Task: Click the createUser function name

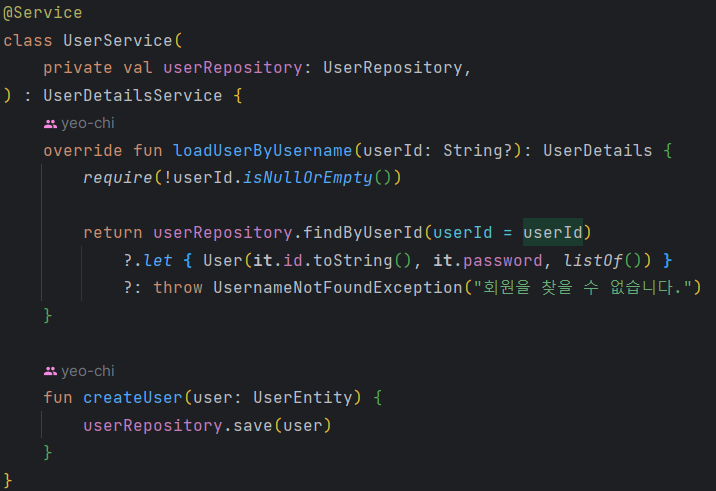Action: pyautogui.click(x=133, y=397)
